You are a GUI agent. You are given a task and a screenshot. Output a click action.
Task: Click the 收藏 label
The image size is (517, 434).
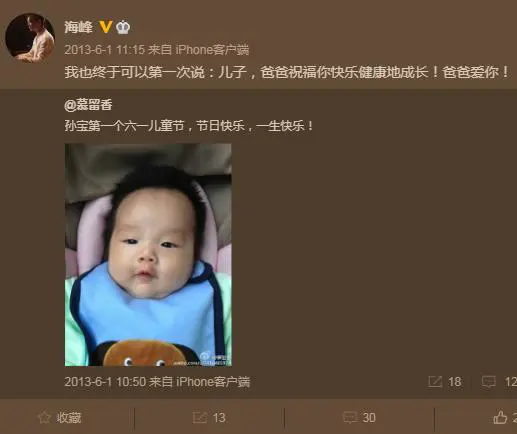point(69,418)
